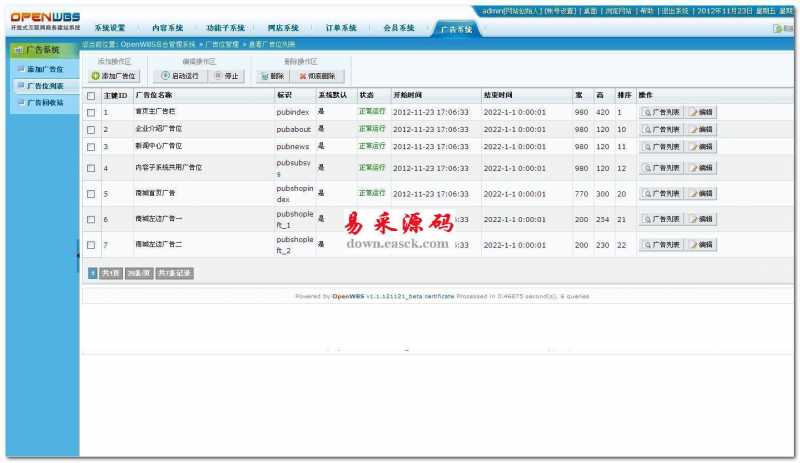Collapse the left sidebar using its edge handle
800x463 pixels.
click(78, 254)
